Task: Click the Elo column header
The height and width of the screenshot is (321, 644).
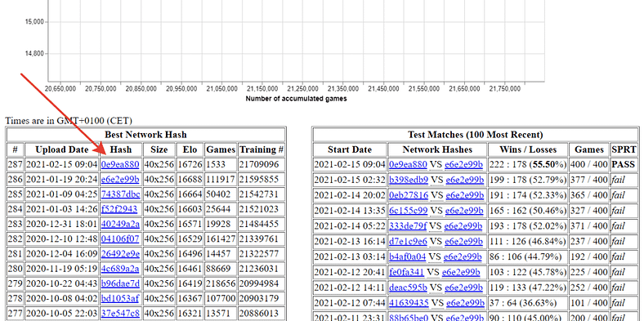Action: pyautogui.click(x=190, y=149)
